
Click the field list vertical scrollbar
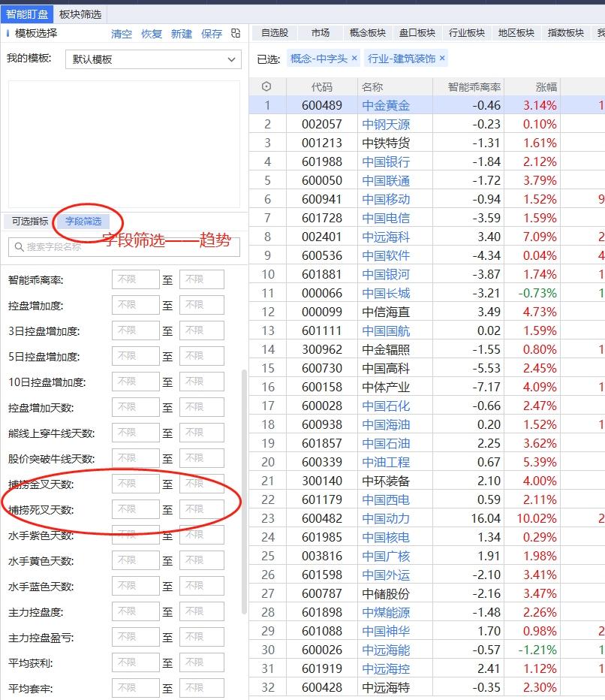tap(243, 488)
